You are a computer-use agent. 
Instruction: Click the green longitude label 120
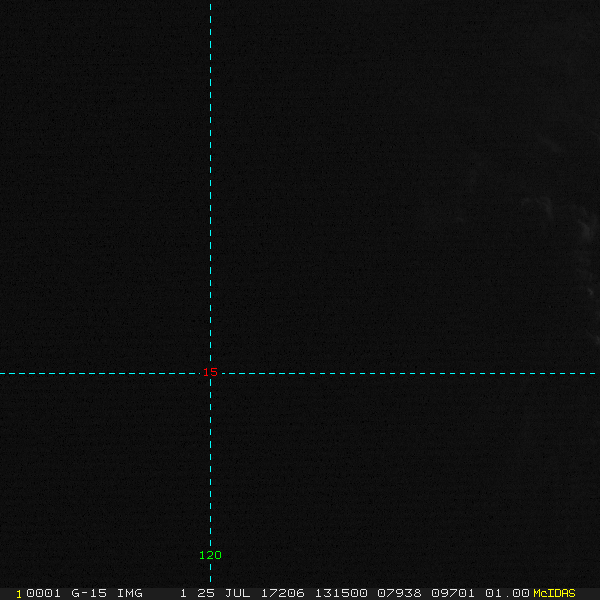click(x=210, y=555)
